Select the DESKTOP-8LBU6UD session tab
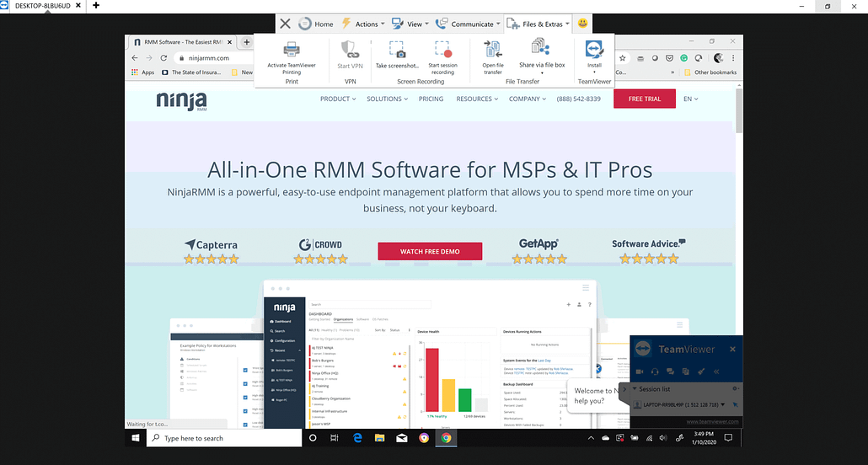The width and height of the screenshot is (868, 465). pos(43,6)
